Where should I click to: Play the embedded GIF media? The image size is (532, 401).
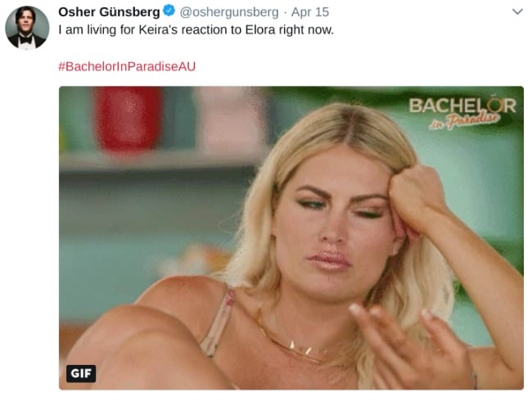click(x=291, y=238)
